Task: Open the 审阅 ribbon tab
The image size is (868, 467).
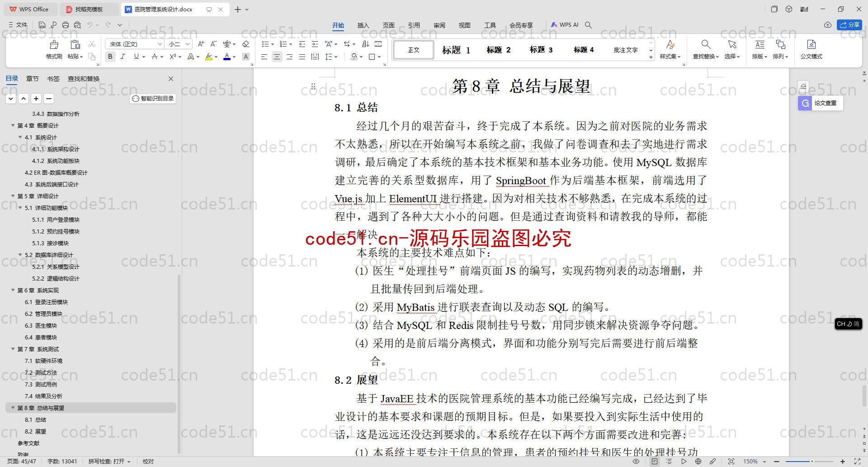Action: (439, 25)
